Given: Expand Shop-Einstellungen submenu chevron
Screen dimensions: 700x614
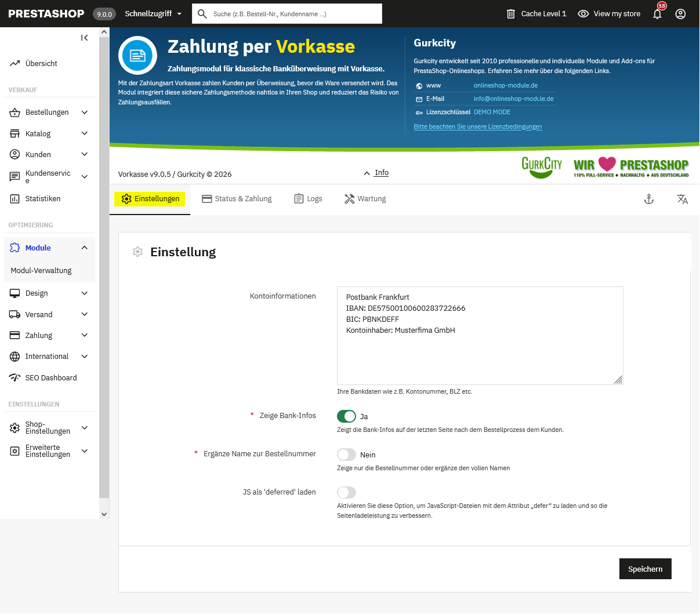Looking at the screenshot, I should tap(85, 428).
